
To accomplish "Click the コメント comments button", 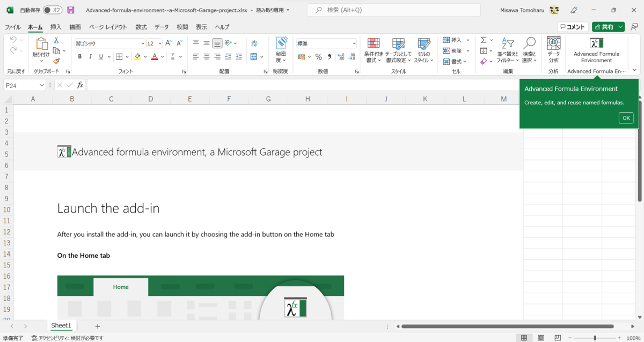I will pos(572,27).
